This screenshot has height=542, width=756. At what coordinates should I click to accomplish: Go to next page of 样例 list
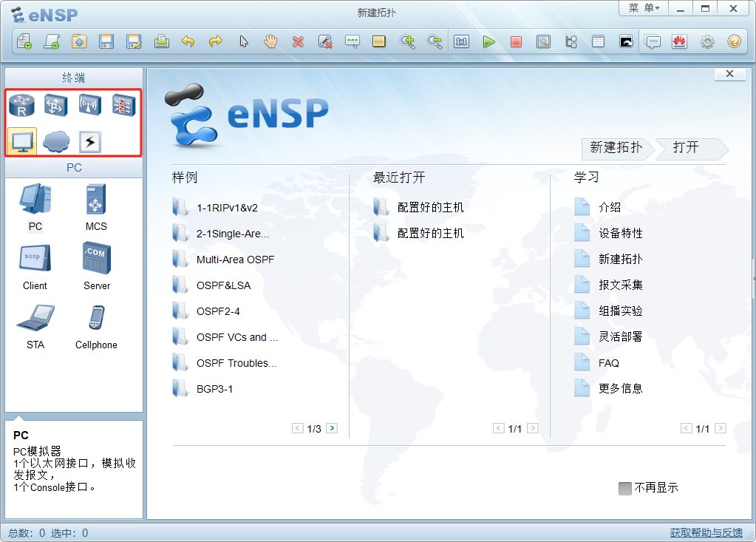pyautogui.click(x=332, y=428)
